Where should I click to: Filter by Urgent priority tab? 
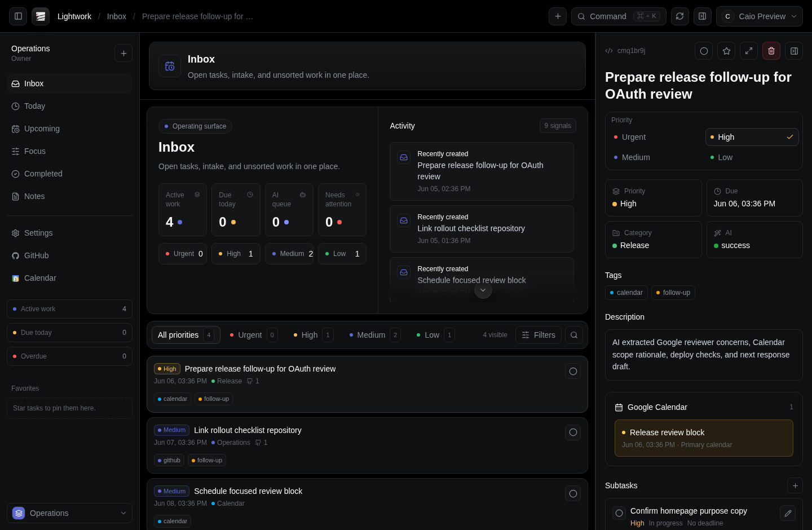[x=253, y=335]
